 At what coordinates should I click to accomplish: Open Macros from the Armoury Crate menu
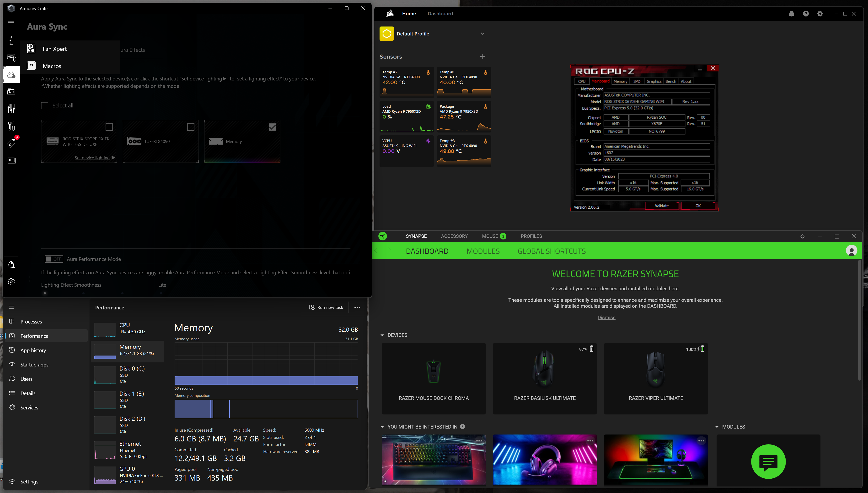(52, 66)
